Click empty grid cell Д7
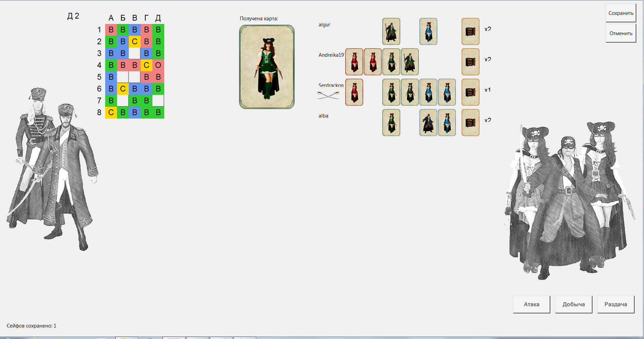Screen dimensions: 644x339 [x=158, y=101]
